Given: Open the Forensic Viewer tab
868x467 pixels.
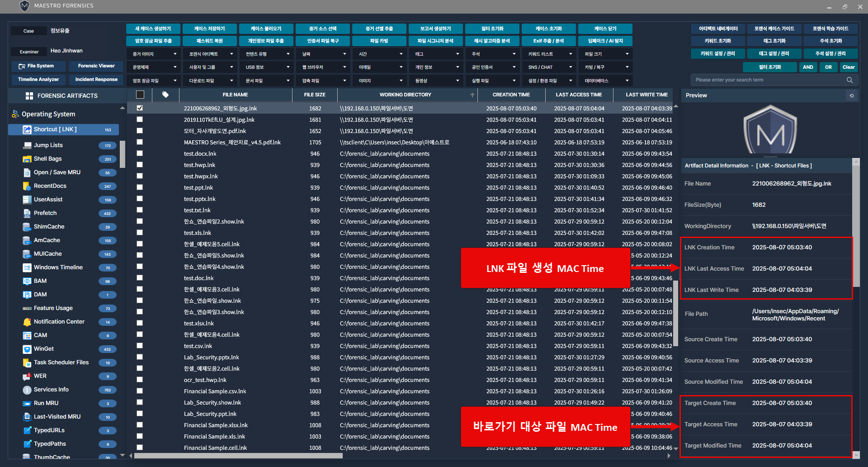Looking at the screenshot, I should click(x=96, y=66).
